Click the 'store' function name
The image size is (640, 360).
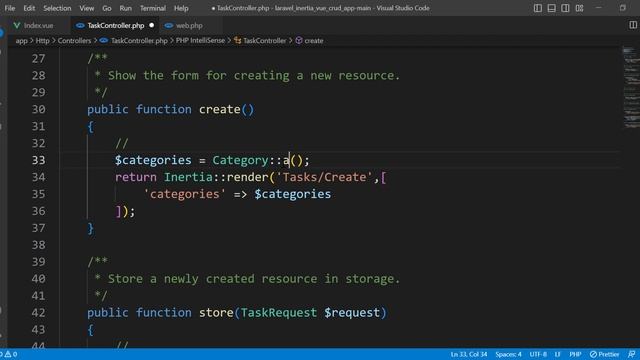click(216, 313)
